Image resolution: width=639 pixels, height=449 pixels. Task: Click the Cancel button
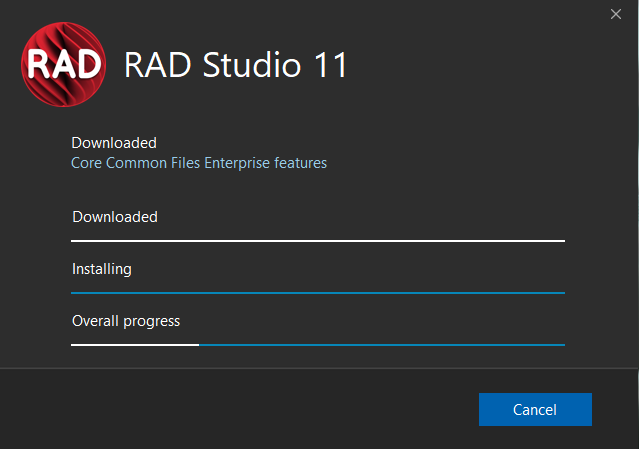coord(535,409)
